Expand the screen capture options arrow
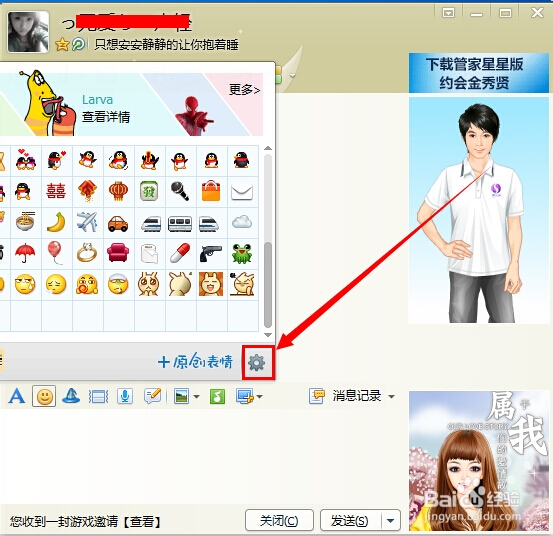The width and height of the screenshot is (553, 536). click(x=260, y=397)
